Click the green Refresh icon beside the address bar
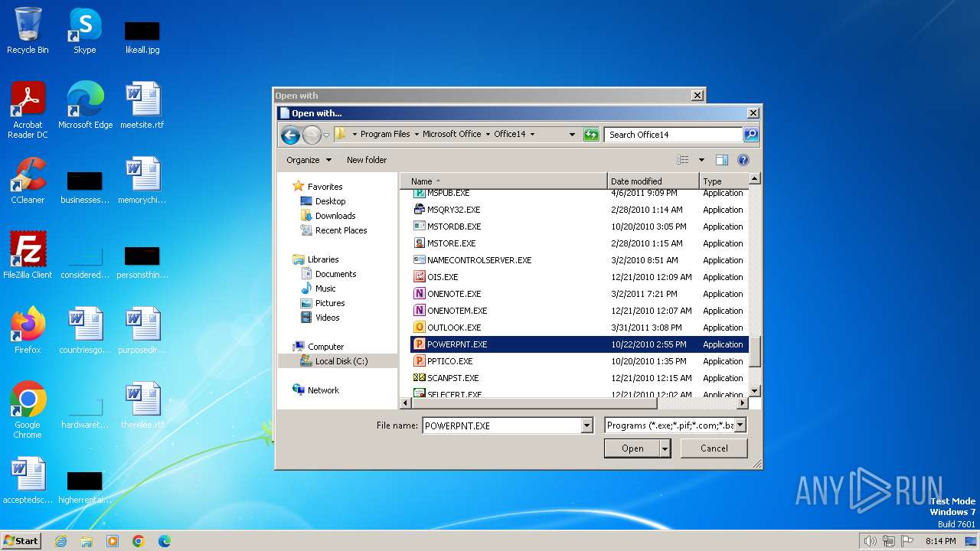The height and width of the screenshot is (551, 980). point(590,135)
